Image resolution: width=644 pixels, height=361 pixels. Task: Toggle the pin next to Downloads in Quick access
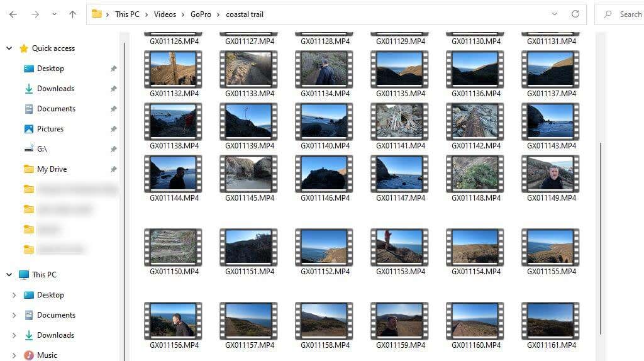[x=113, y=89]
